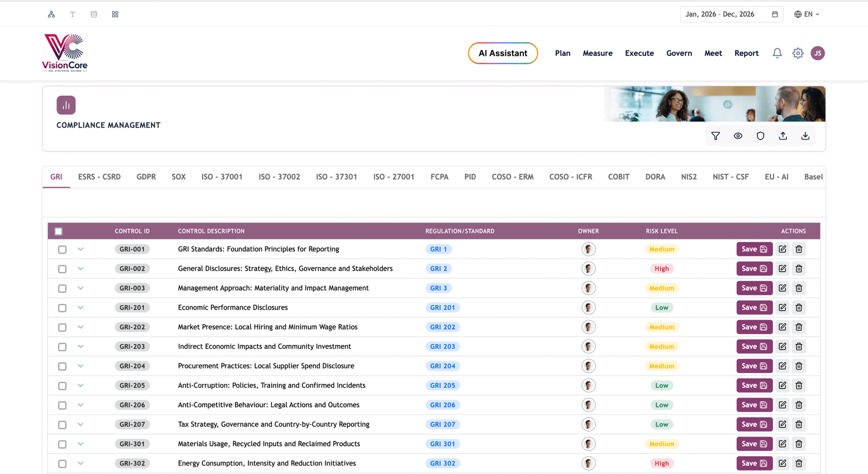The width and height of the screenshot is (868, 474).
Task: Expand the GRI-201 row details
Action: [80, 308]
